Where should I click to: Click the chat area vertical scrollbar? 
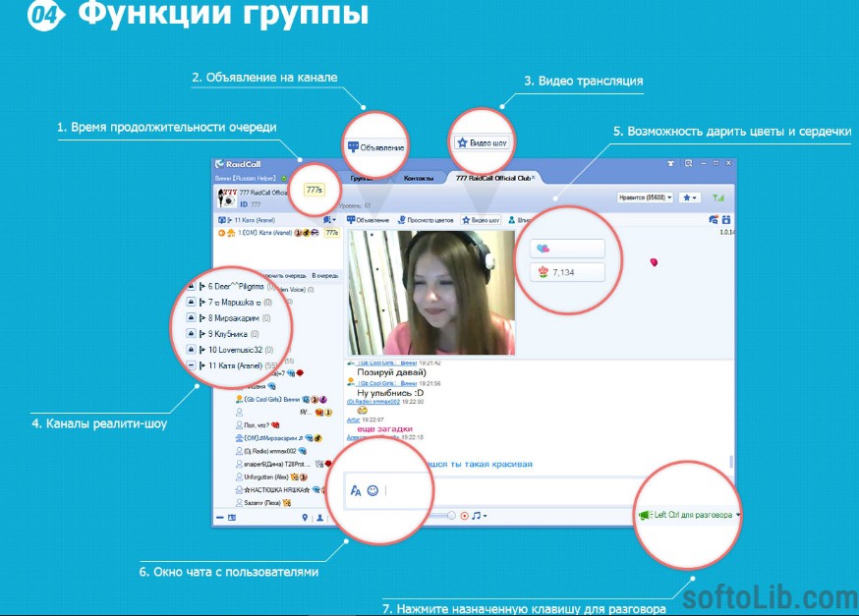[731, 462]
